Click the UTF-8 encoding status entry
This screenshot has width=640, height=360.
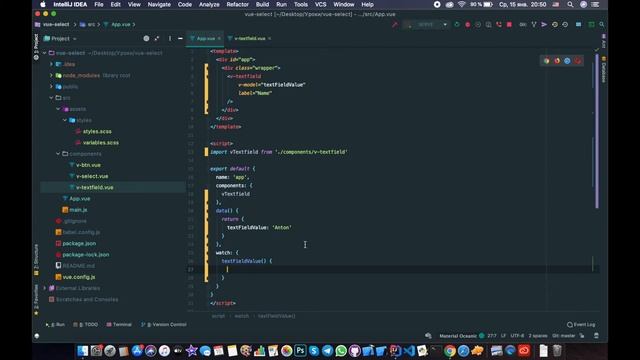pyautogui.click(x=517, y=336)
